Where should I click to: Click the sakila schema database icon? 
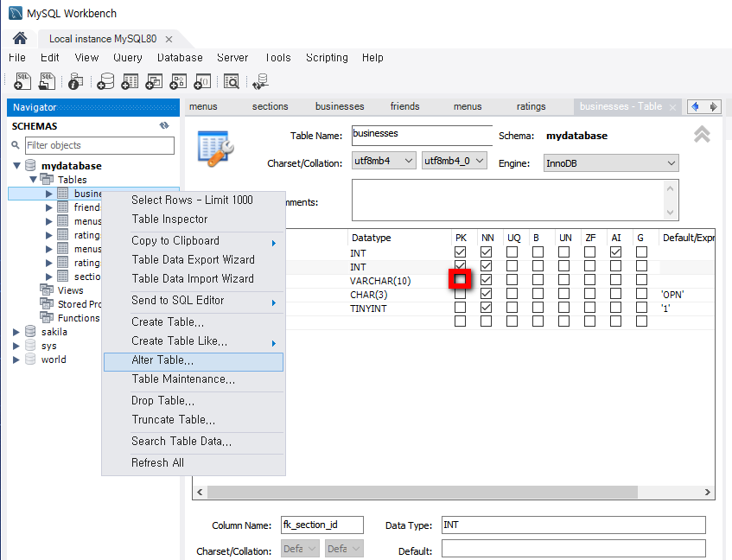click(x=30, y=331)
